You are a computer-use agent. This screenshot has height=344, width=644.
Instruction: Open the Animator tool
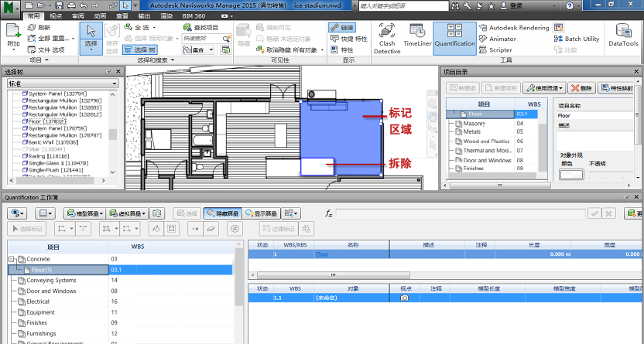(x=498, y=39)
